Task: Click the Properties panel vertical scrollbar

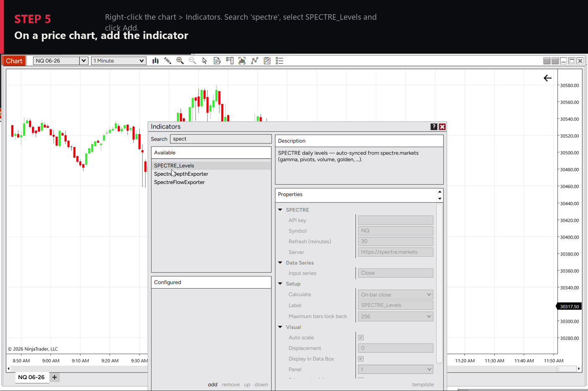Action: (x=440, y=283)
